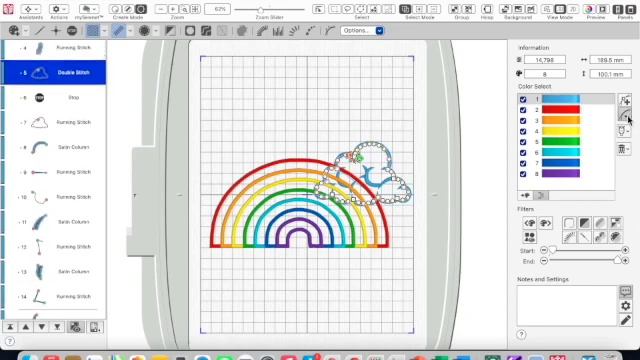This screenshot has width=640, height=360.
Task: Open the satin stitch type dropdown arrow
Action: [130, 31]
